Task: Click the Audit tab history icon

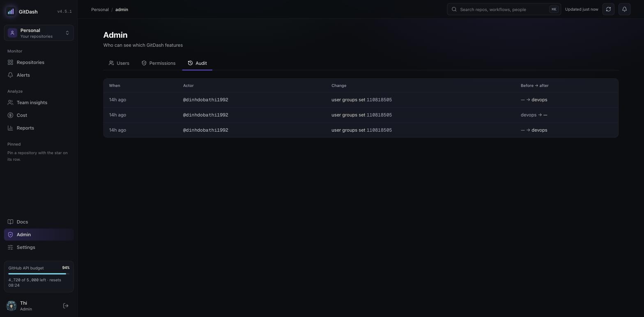Action: (x=190, y=63)
